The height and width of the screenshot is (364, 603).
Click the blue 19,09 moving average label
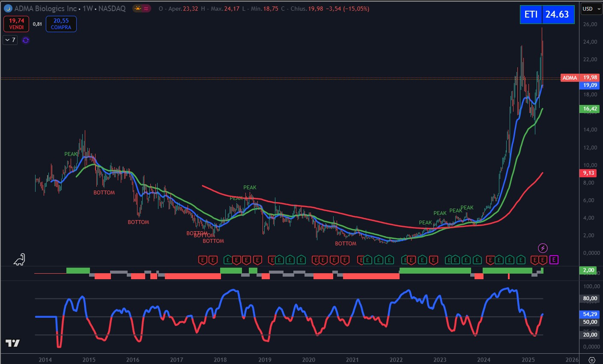pos(590,85)
